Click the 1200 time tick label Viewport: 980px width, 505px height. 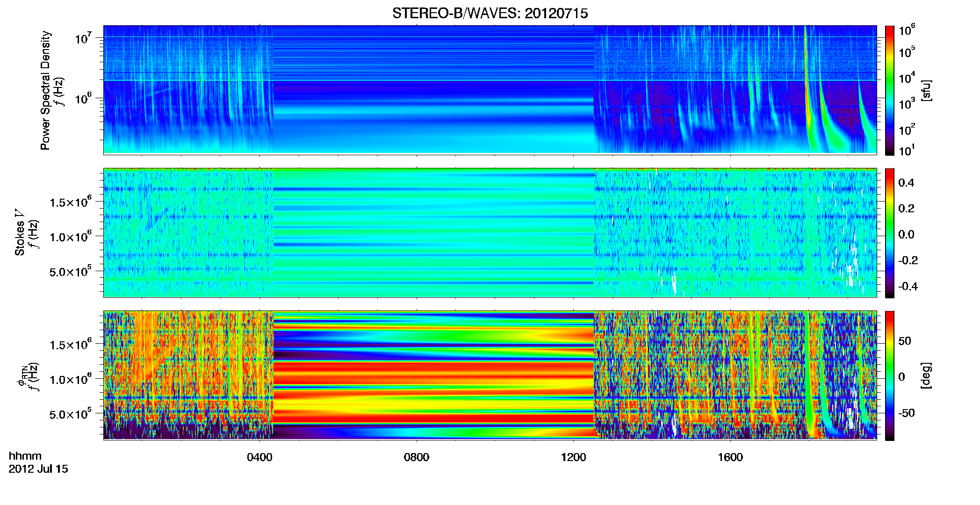573,457
